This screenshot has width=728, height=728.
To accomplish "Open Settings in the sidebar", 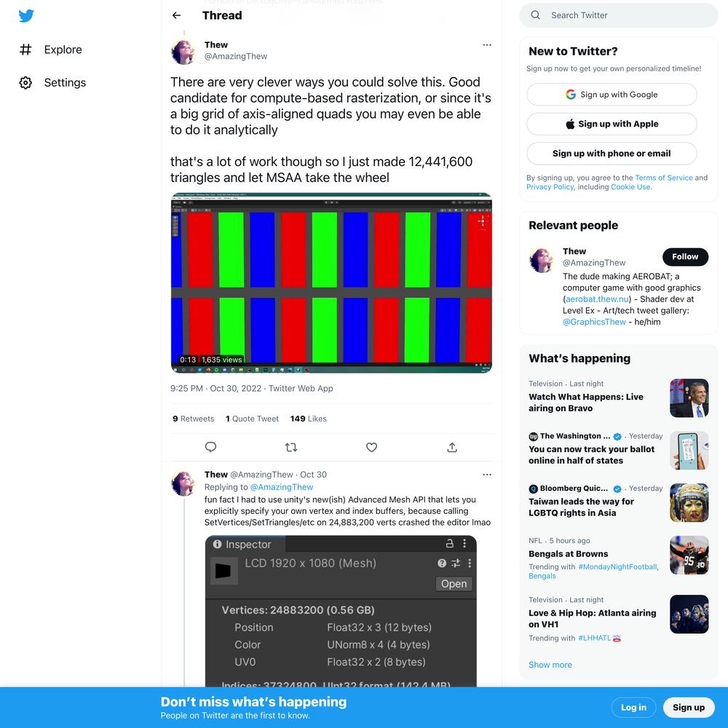I will (x=53, y=83).
